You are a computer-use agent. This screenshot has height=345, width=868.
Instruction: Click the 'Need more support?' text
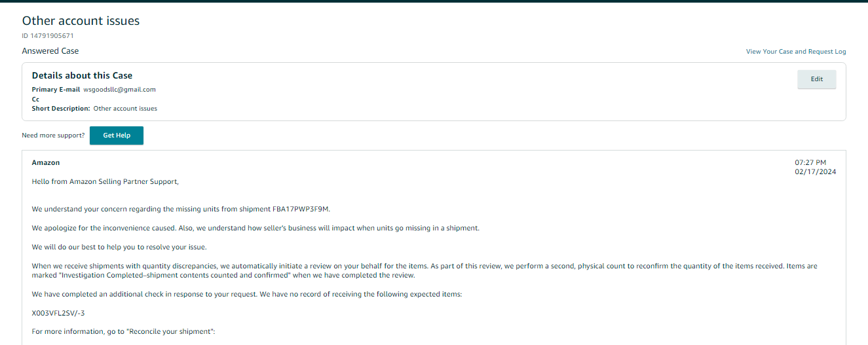click(53, 136)
